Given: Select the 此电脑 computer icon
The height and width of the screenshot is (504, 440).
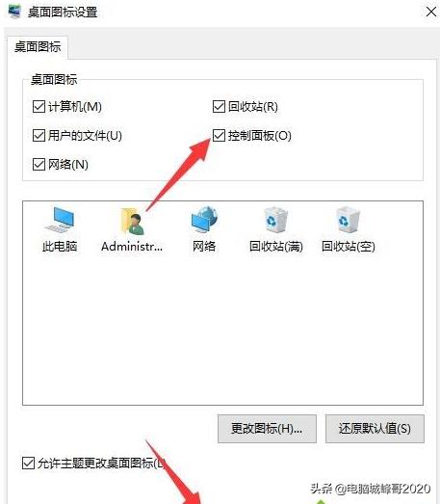Looking at the screenshot, I should point(60,220).
